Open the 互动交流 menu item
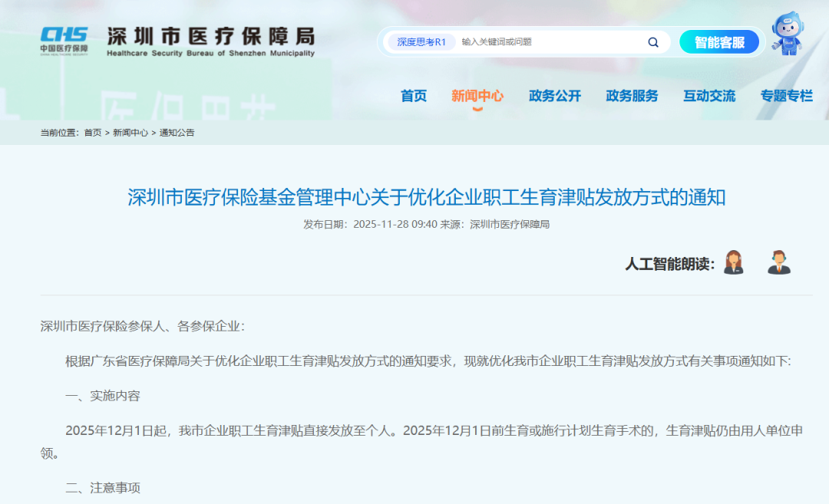The image size is (829, 504). (x=708, y=96)
